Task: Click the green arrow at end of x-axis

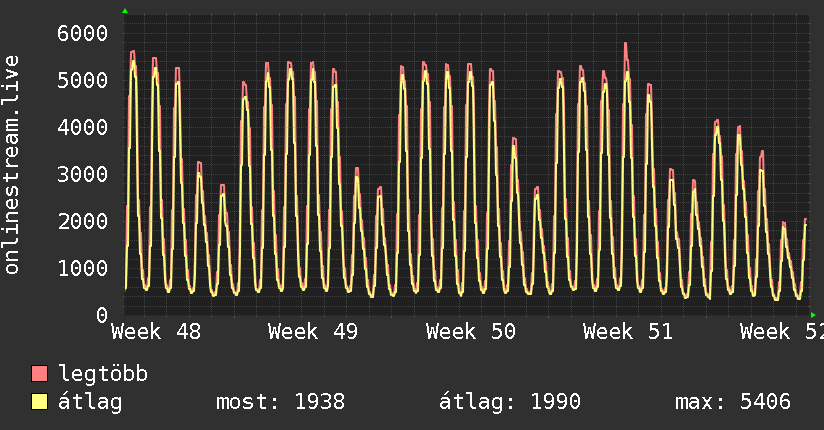Action: (x=813, y=315)
